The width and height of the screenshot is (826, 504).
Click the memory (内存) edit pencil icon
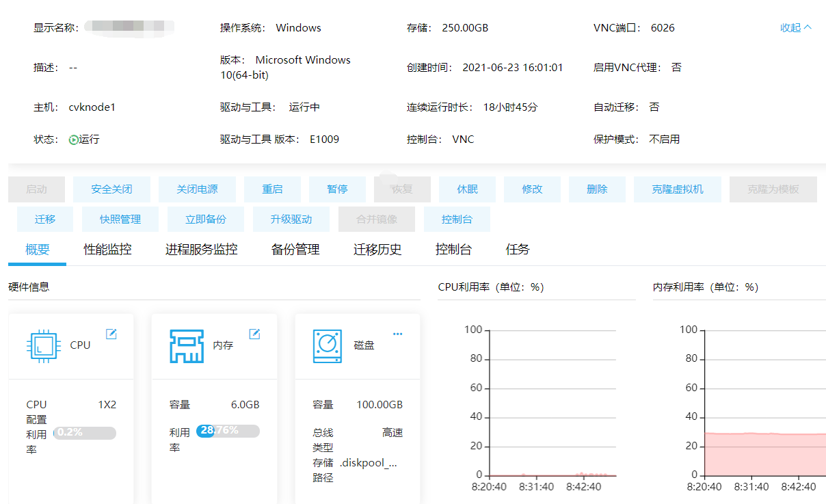255,334
